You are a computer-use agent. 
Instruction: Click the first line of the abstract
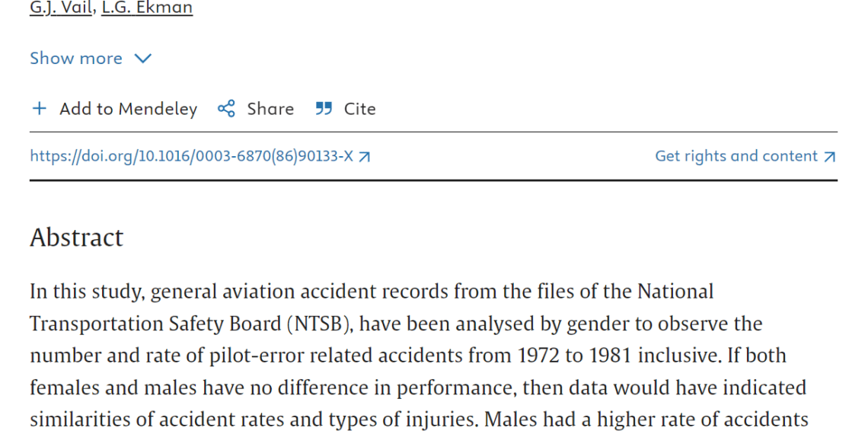click(x=372, y=291)
